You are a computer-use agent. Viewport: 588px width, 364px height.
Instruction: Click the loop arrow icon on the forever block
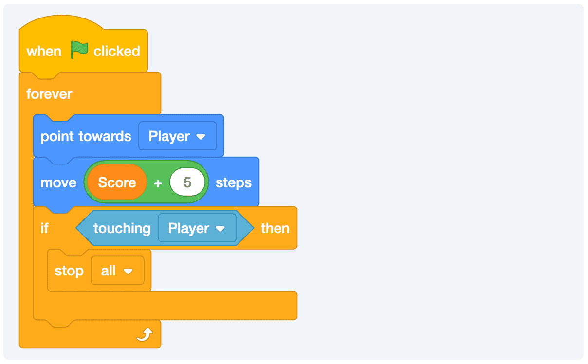click(x=145, y=334)
